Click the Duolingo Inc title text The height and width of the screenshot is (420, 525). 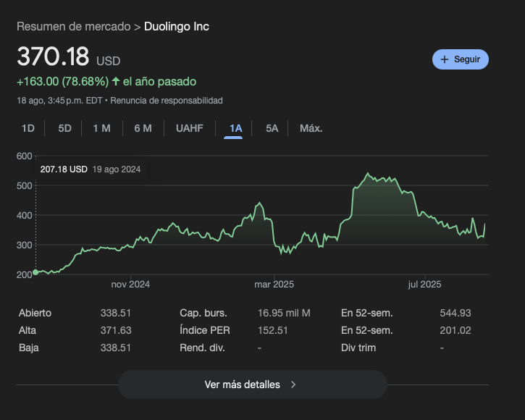click(x=177, y=27)
